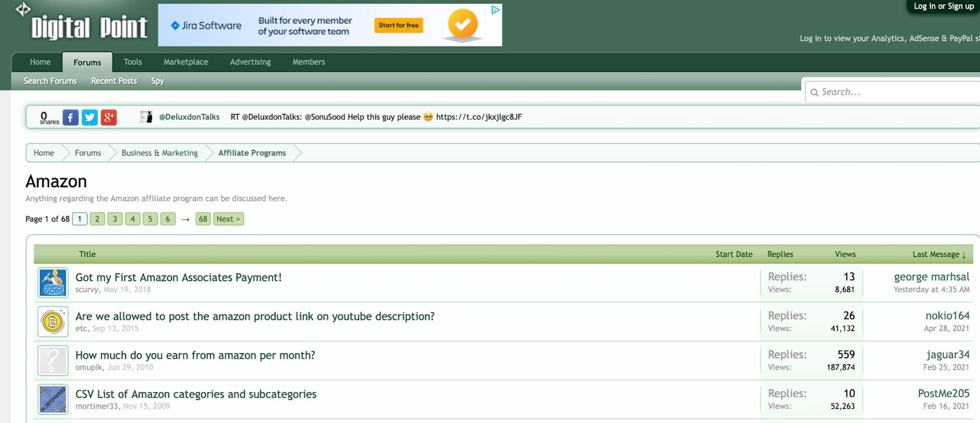Open scurvy's avatar thumbnail
Screen dimensions: 980x423
point(53,283)
